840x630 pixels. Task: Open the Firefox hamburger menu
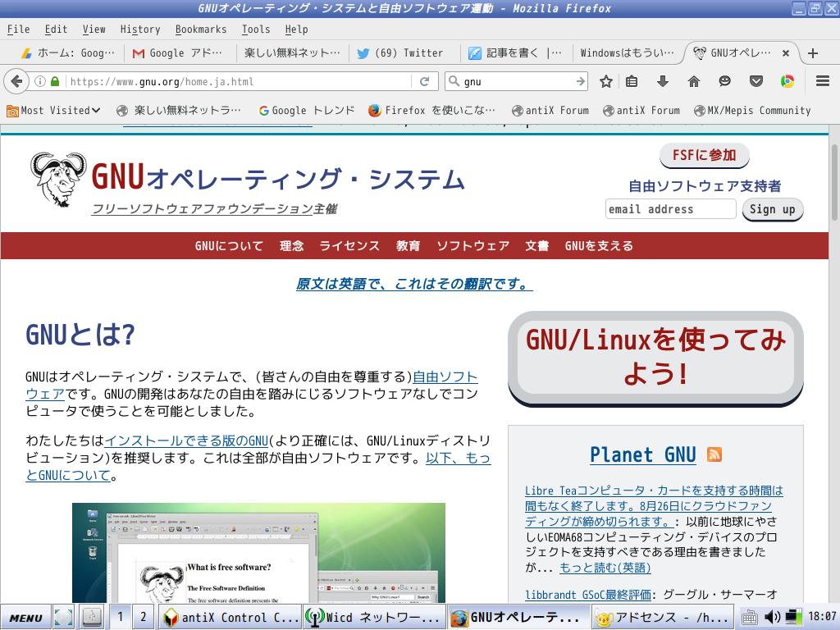pyautogui.click(x=823, y=81)
